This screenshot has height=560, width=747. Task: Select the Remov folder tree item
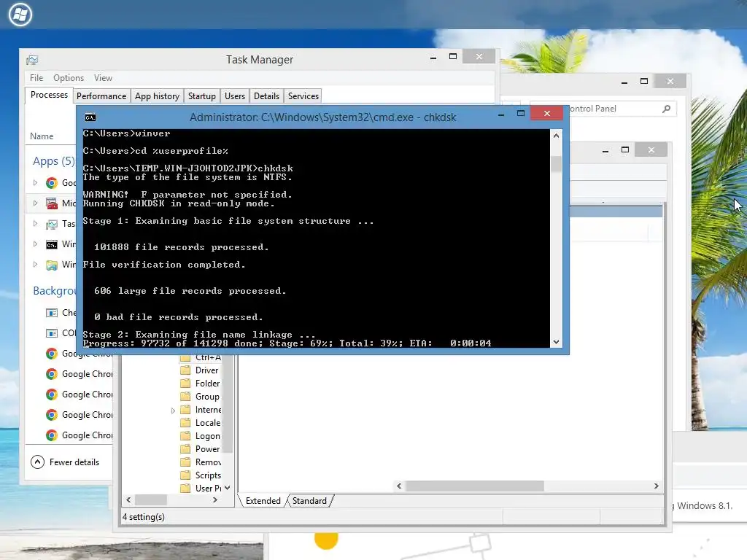tap(201, 462)
